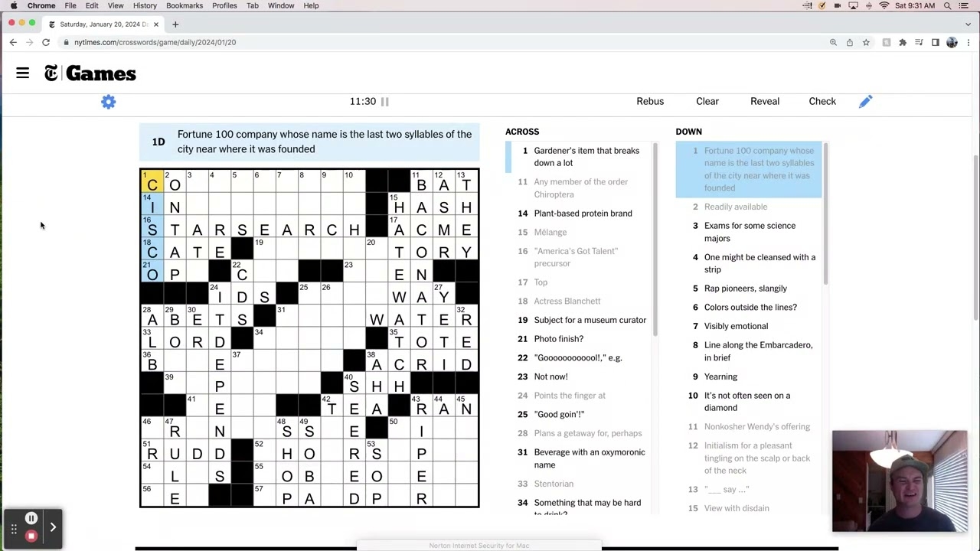Reload the crossword page

point(46,42)
